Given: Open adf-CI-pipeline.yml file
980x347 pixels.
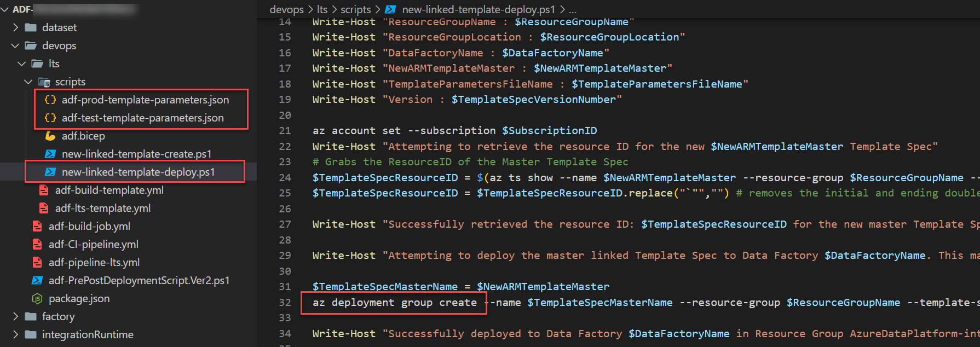Looking at the screenshot, I should pos(93,245).
